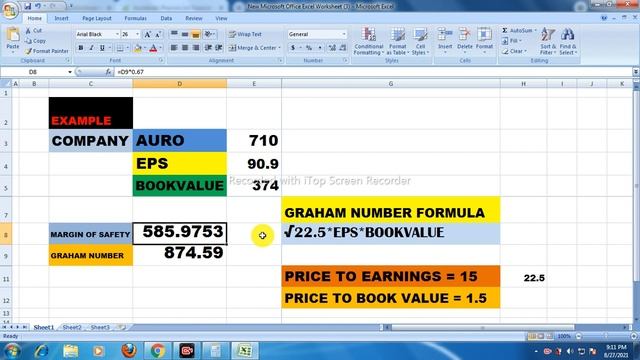Decrease cell indent
Image resolution: width=640 pixels, height=360 pixels.
tap(208, 48)
